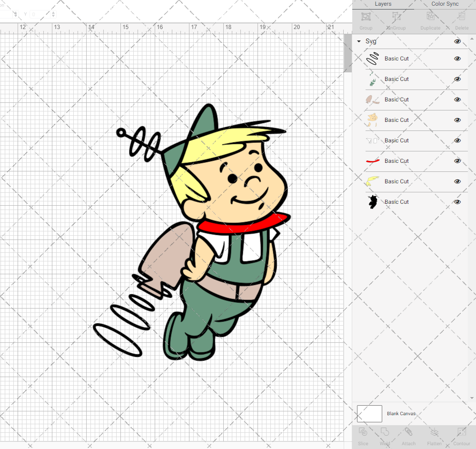Collapse the Svg group layer
Screen dimensions: 476x449
[x=359, y=41]
